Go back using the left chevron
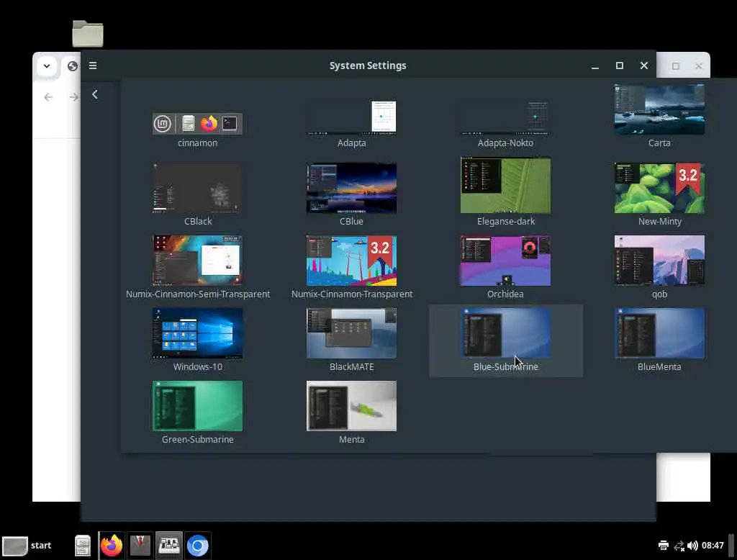 coord(95,94)
